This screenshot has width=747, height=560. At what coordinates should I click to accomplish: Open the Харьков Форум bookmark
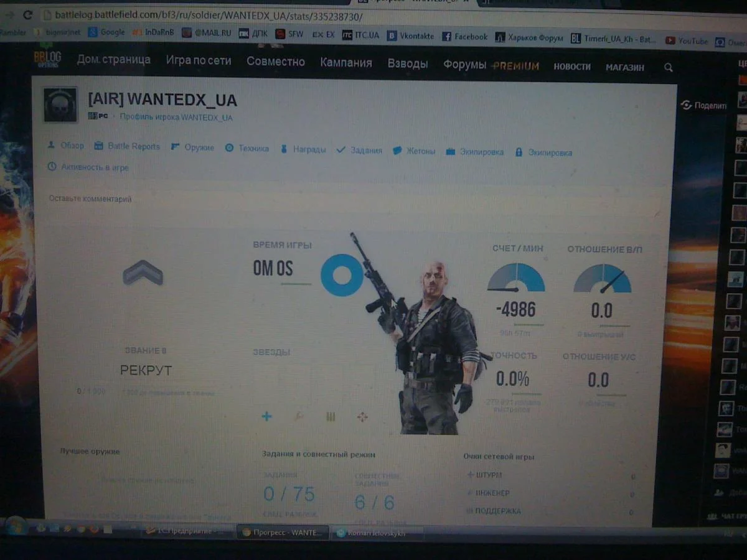(x=529, y=38)
